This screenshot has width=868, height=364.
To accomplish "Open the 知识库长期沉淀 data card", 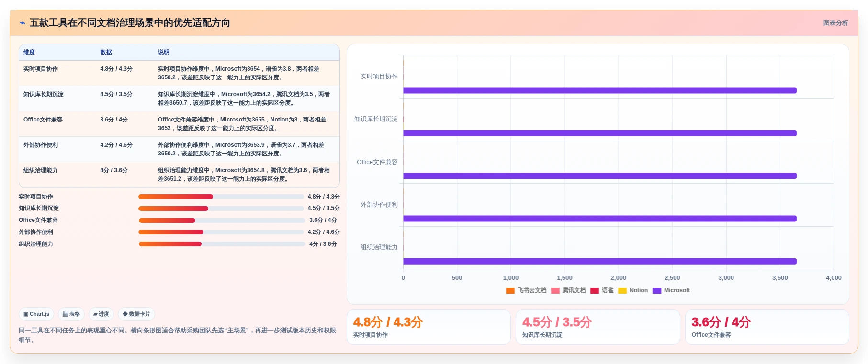I will (597, 327).
